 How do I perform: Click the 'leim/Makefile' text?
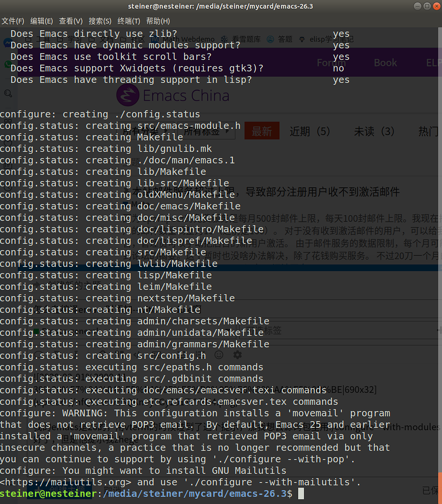(175, 287)
